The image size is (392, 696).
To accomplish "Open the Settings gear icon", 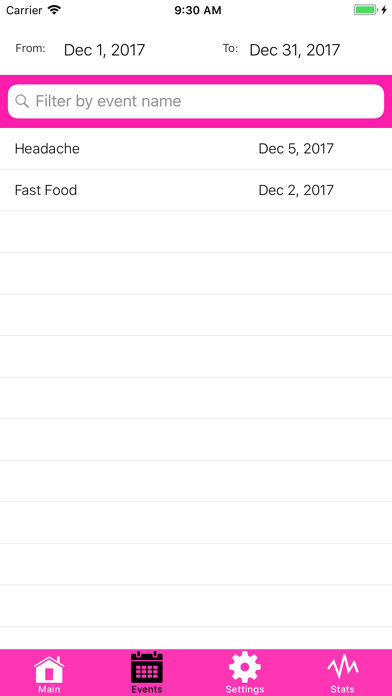I will (245, 667).
